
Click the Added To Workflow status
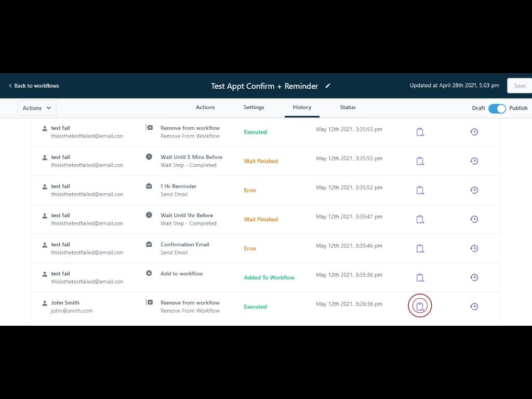pyautogui.click(x=269, y=277)
